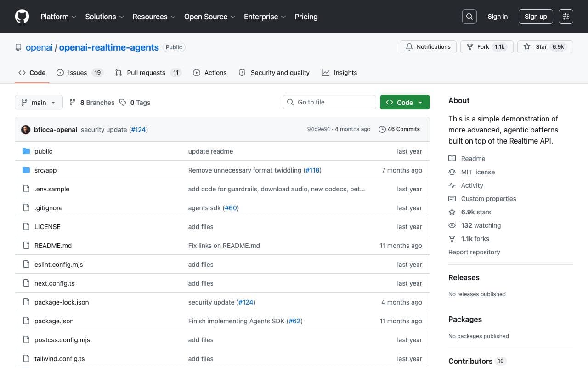Click the public folder icon
The width and height of the screenshot is (588, 368).
pyautogui.click(x=26, y=151)
